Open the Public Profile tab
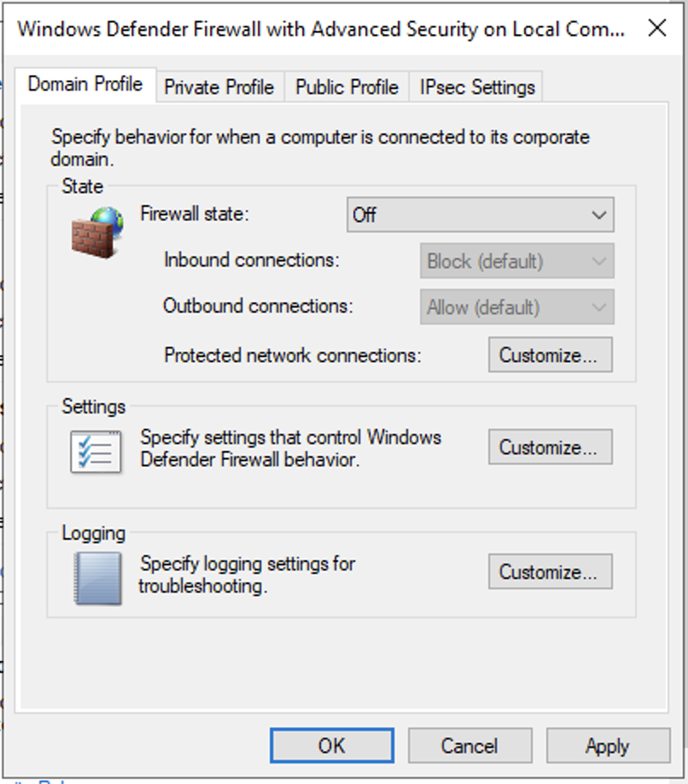 (x=347, y=87)
